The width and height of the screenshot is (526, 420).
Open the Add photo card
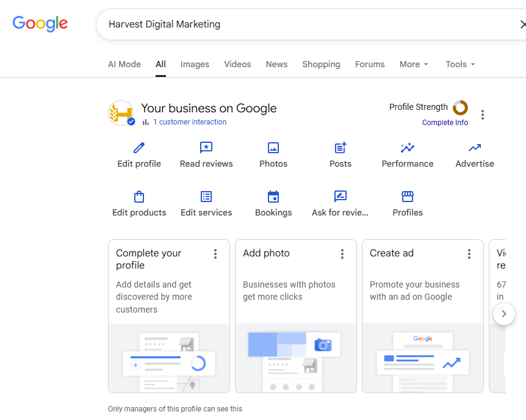coord(295,316)
